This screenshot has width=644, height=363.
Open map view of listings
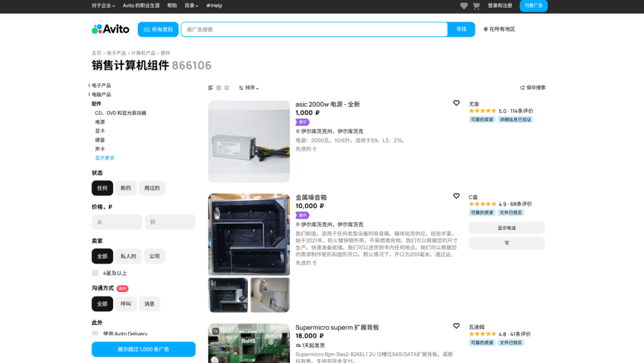pyautogui.click(x=227, y=87)
